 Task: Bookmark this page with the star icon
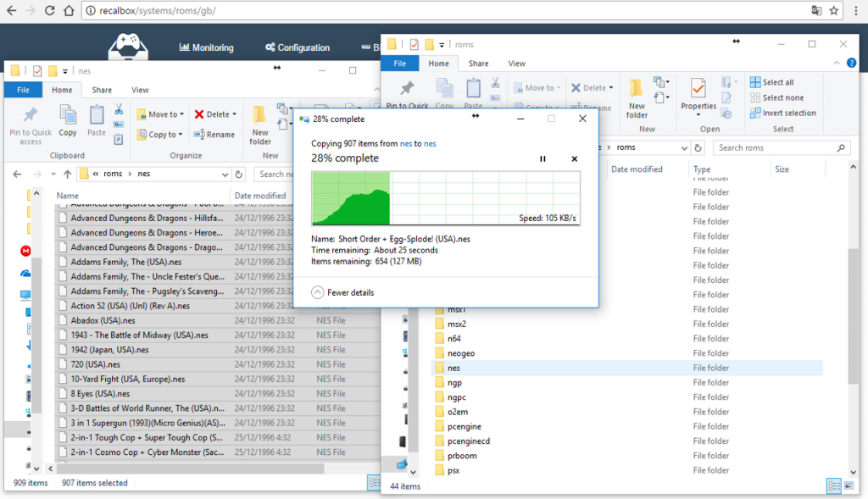tap(834, 10)
